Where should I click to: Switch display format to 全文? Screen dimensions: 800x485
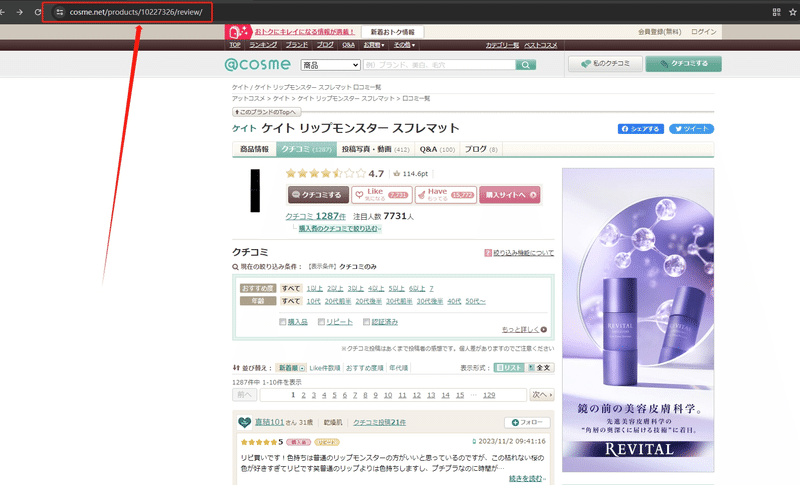click(539, 368)
